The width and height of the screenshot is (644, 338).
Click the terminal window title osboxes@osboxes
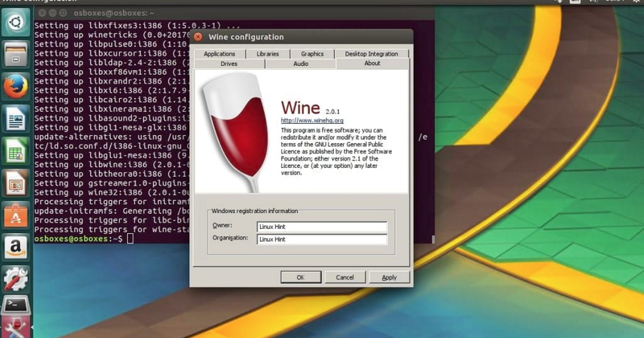tap(114, 13)
